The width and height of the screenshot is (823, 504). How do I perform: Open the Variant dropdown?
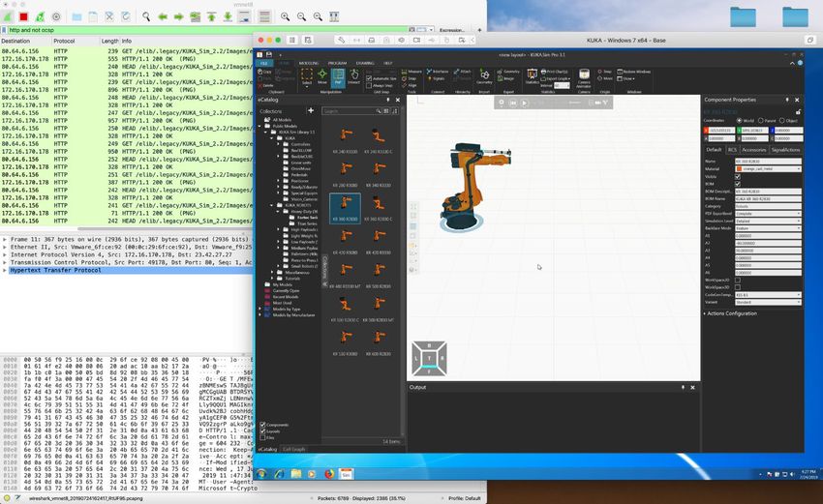tap(768, 302)
